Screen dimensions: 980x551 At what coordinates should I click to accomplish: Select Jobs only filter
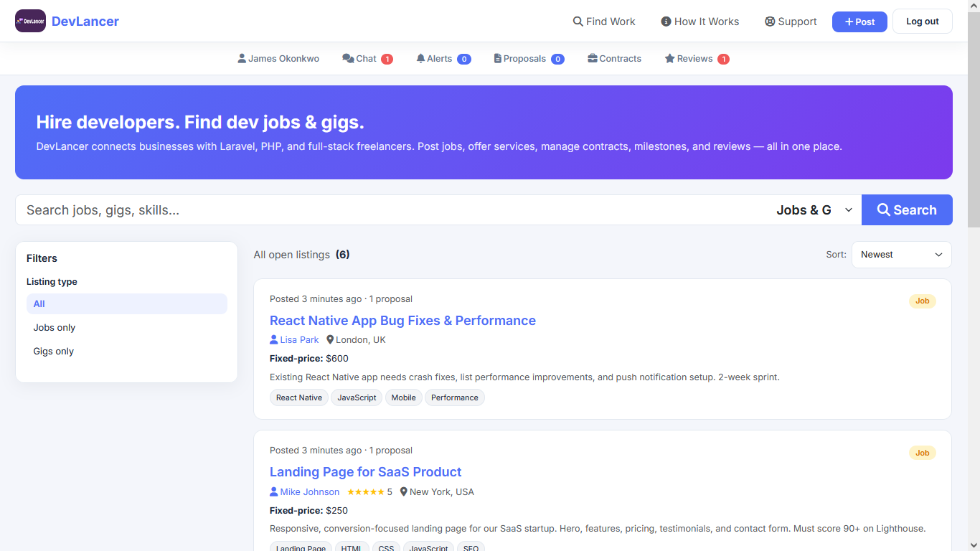coord(127,327)
